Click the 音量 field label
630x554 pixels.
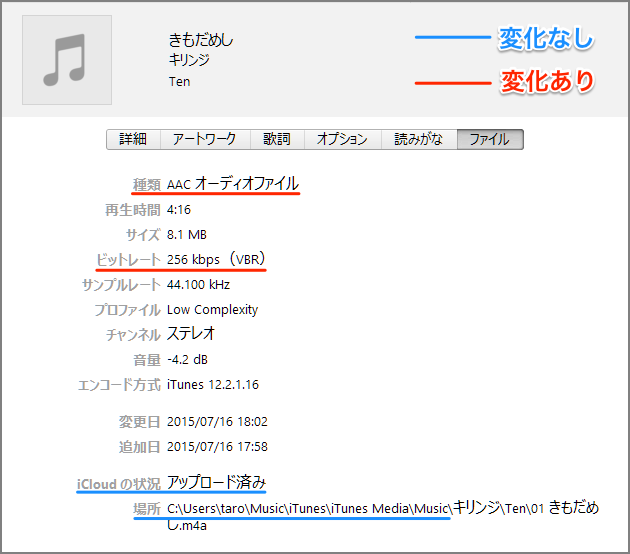tap(147, 360)
